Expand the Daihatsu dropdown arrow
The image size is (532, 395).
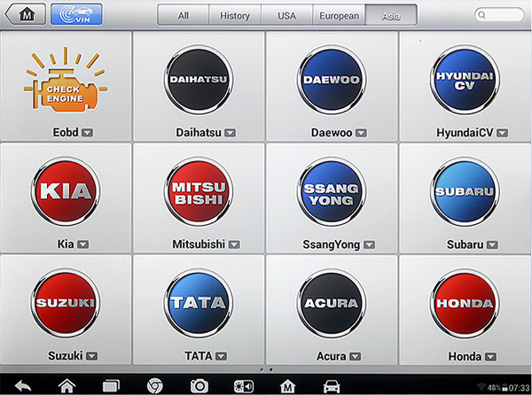click(230, 133)
